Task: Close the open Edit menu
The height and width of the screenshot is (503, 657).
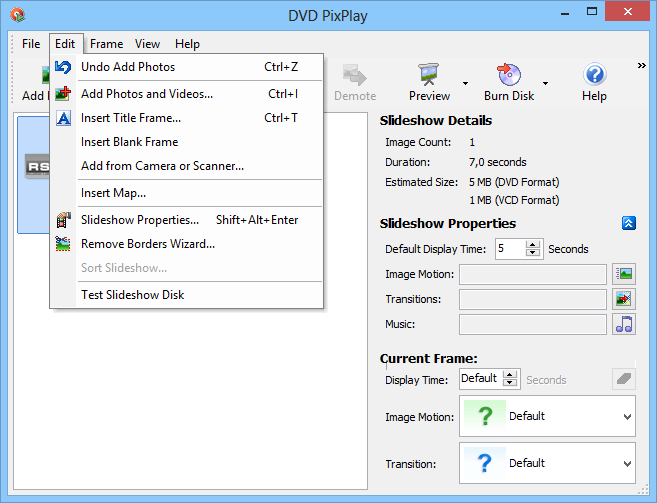Action: point(65,44)
